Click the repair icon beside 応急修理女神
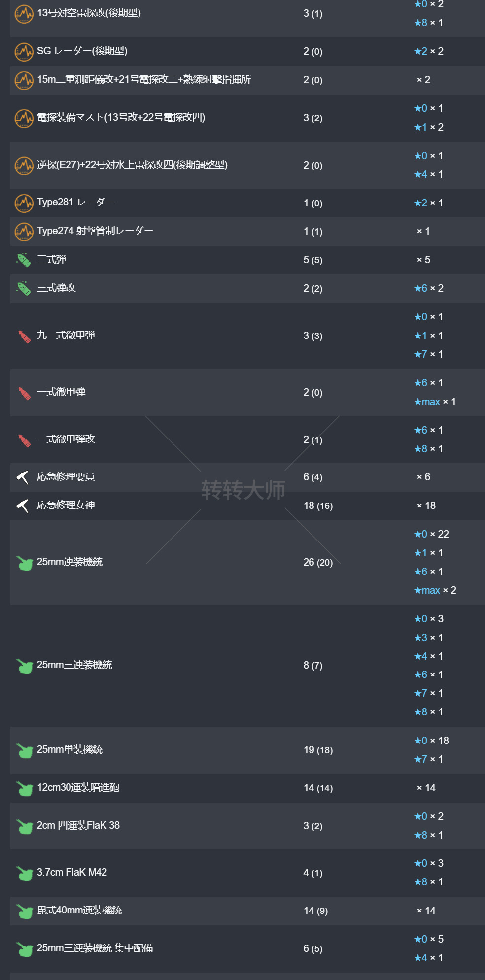This screenshot has width=485, height=980. click(x=23, y=506)
